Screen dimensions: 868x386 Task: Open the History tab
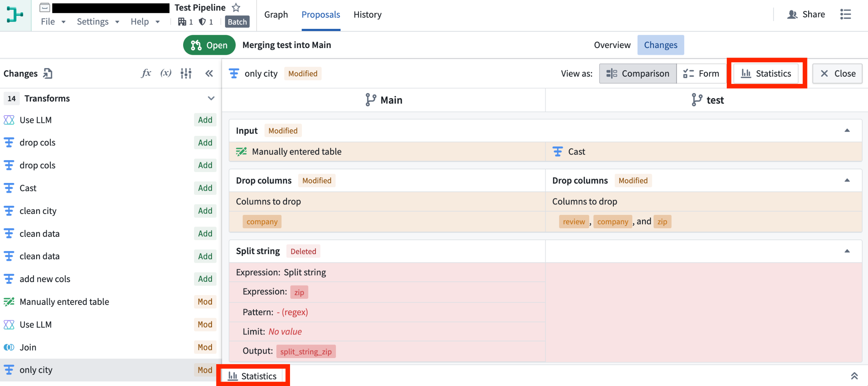pyautogui.click(x=367, y=14)
